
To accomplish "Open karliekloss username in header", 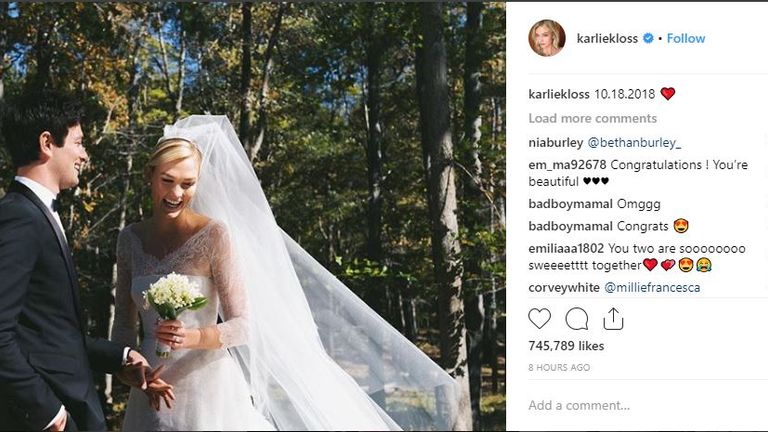I will (x=607, y=38).
